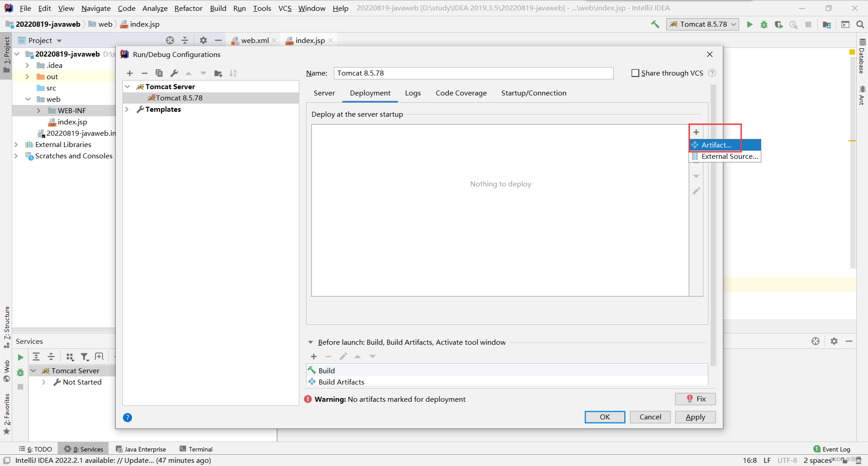Click the Project Structure icon in main toolbar
Screen dimensions: 868x466
(827, 24)
